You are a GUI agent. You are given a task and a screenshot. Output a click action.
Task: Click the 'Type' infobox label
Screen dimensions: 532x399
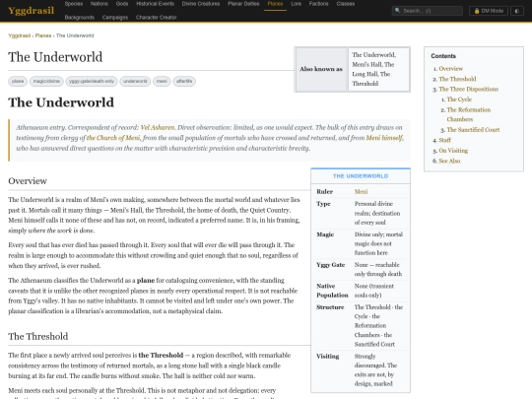pyautogui.click(x=323, y=204)
